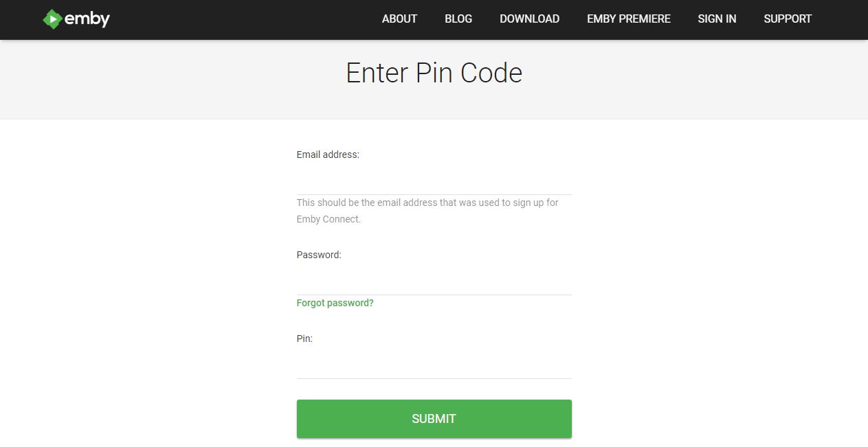Click the Pin label text
Image resolution: width=868 pixels, height=447 pixels.
(x=303, y=339)
